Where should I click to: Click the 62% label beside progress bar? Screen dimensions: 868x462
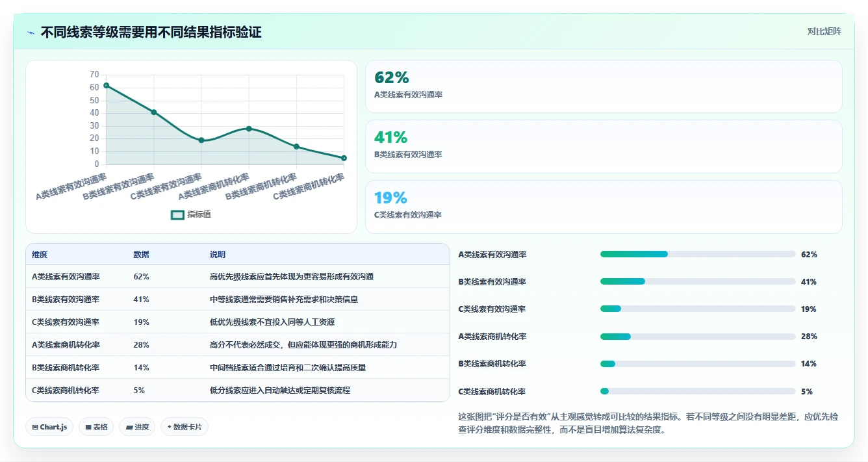(x=809, y=255)
